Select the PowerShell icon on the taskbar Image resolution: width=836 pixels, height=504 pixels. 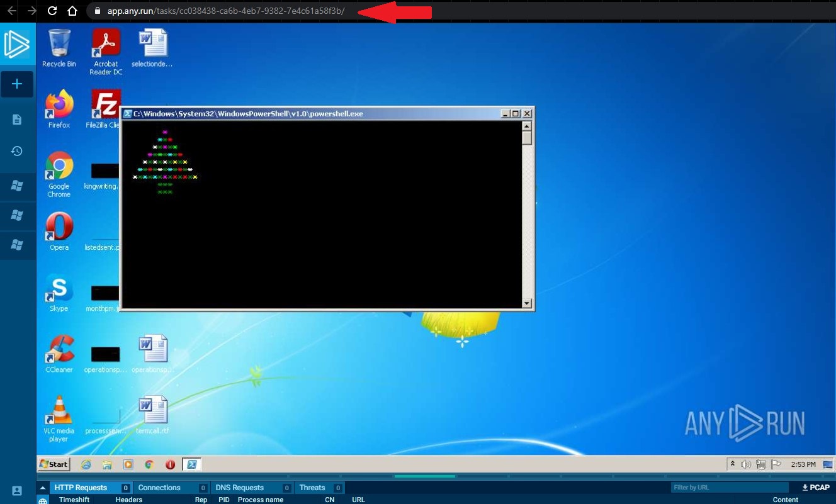(x=191, y=464)
